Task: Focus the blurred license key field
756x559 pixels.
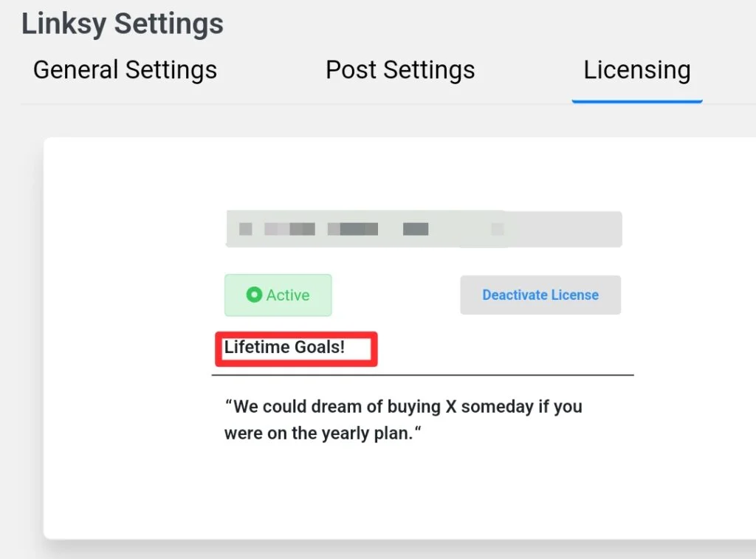Action: click(x=424, y=229)
